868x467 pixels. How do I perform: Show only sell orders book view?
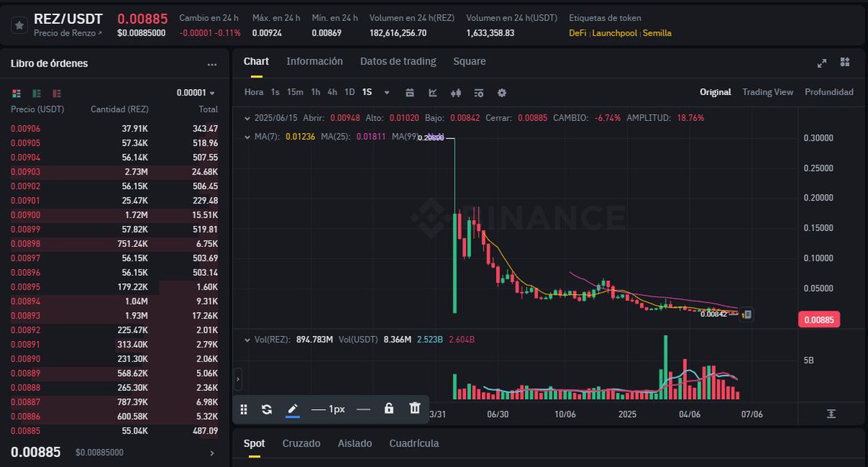56,93
